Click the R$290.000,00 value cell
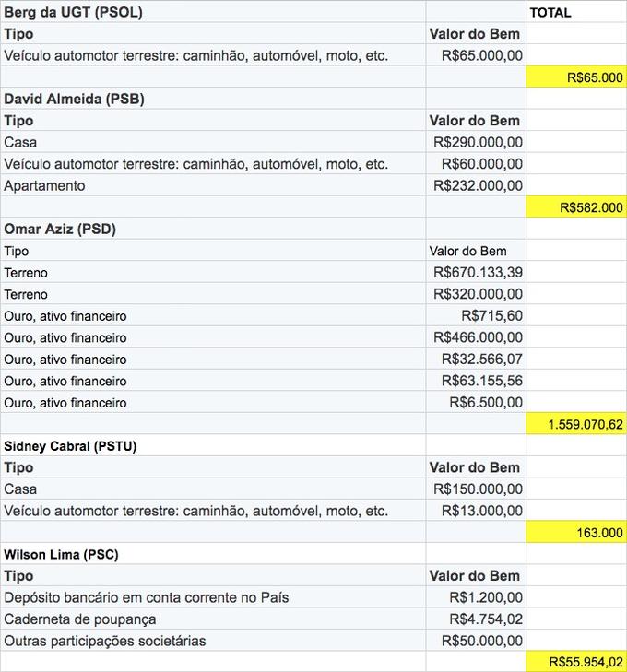The width and height of the screenshot is (627, 672). pyautogui.click(x=476, y=143)
